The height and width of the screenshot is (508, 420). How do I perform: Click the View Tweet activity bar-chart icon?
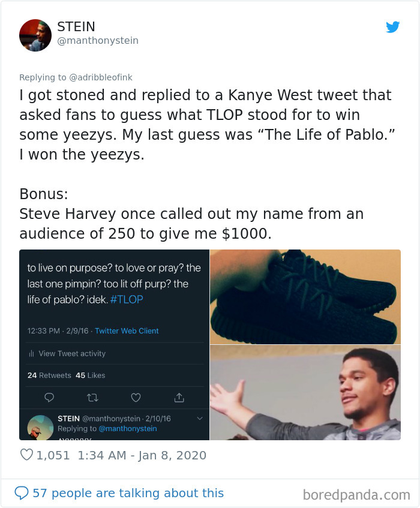(31, 354)
